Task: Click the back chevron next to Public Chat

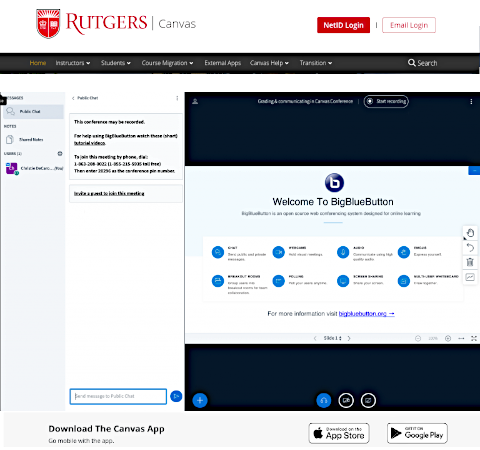Action: tap(73, 98)
